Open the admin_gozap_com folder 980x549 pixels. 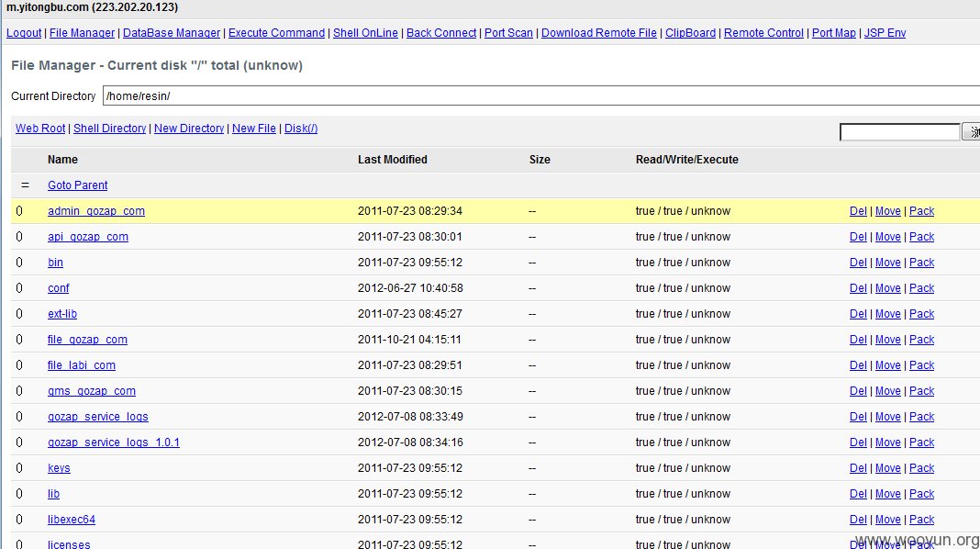point(96,211)
